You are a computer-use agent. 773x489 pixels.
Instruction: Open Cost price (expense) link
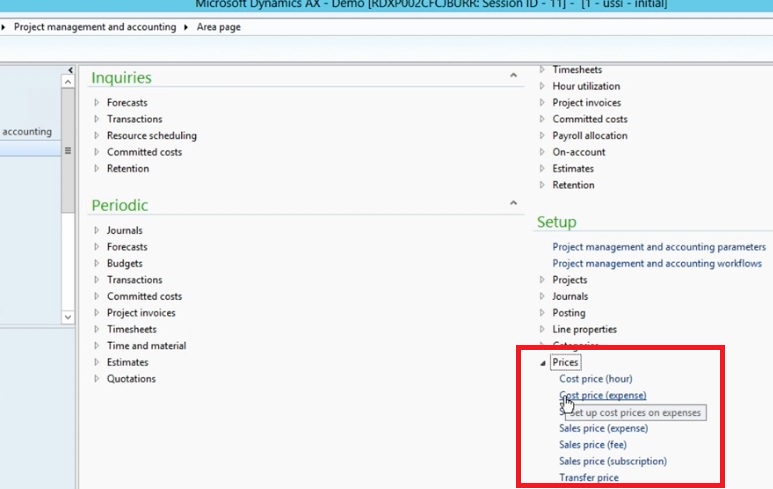(602, 395)
